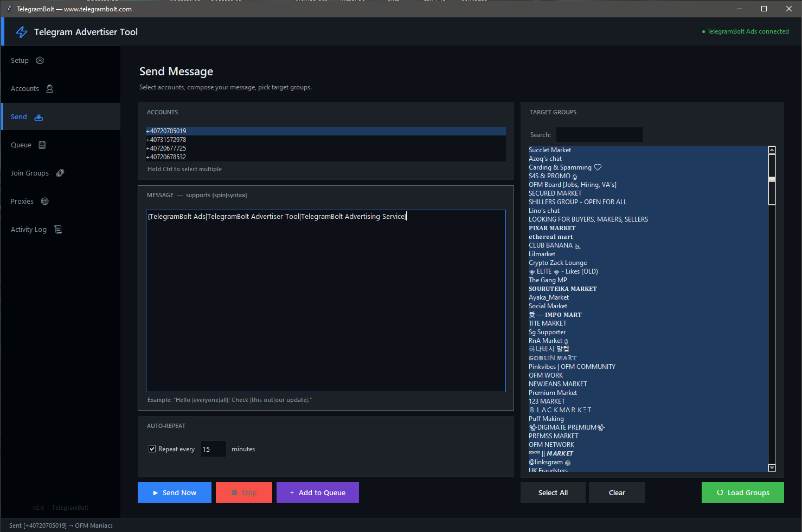The width and height of the screenshot is (802, 532).
Task: Select the Lilmarket group
Action: coord(648,254)
